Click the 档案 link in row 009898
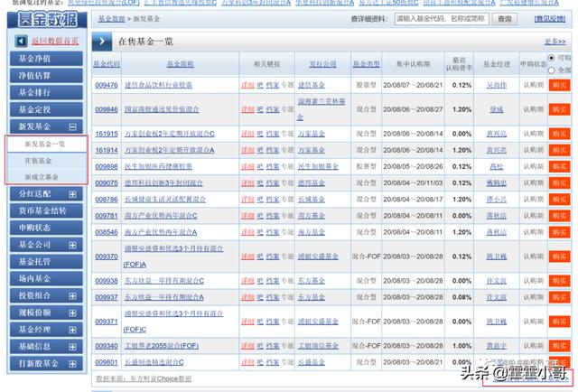The width and height of the screenshot is (578, 392). [273, 167]
